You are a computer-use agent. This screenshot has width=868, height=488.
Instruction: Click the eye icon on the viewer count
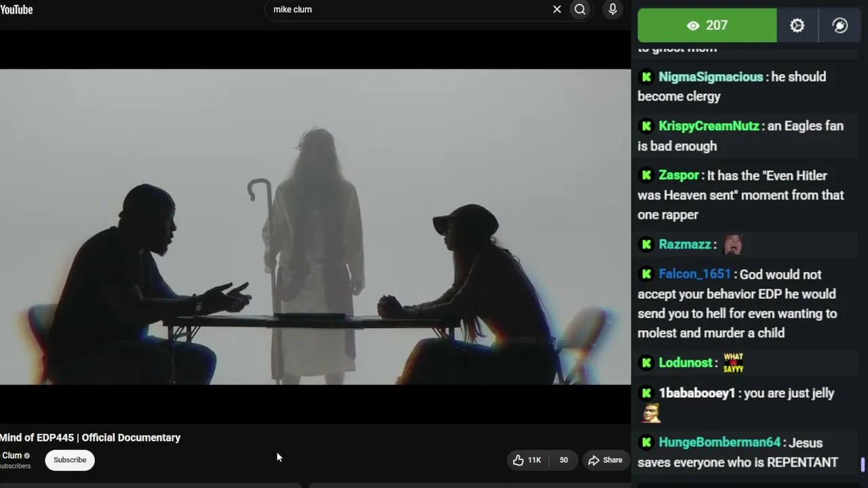coord(692,26)
